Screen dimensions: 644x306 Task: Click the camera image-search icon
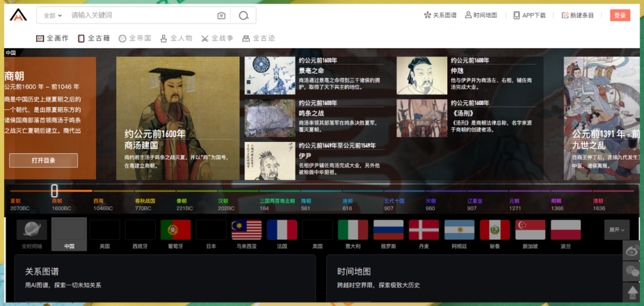221,16
